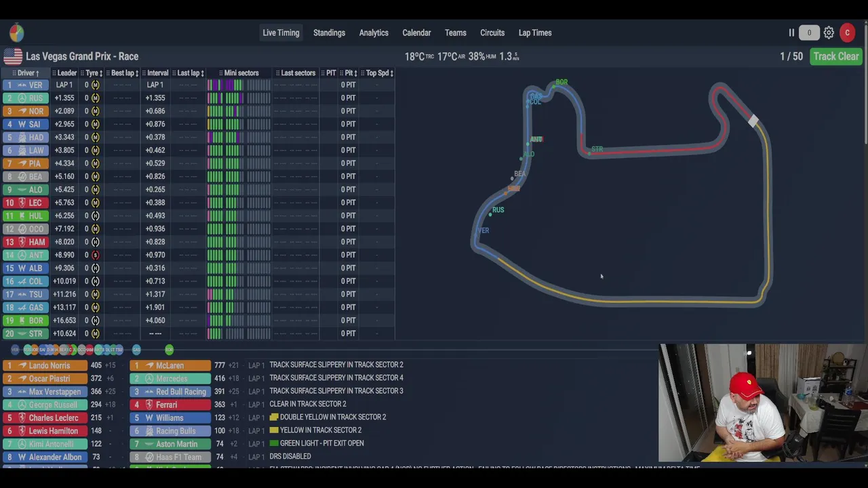868x488 pixels.
Task: Click the delay input field showing 0
Action: (809, 33)
